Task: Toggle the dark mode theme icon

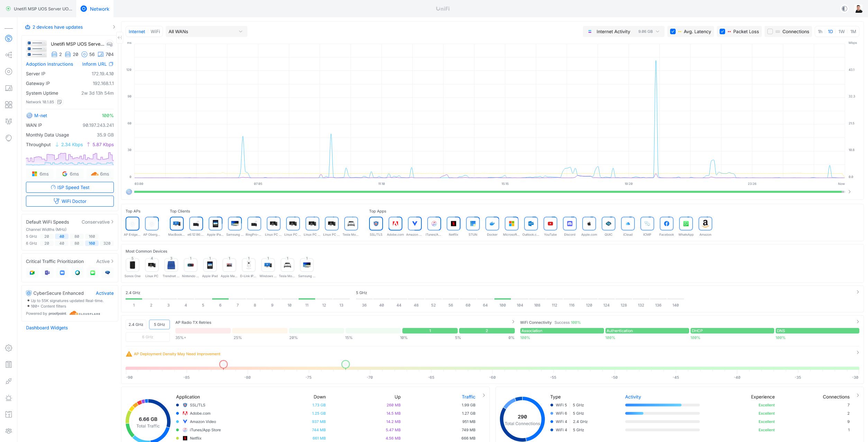Action: pos(844,9)
